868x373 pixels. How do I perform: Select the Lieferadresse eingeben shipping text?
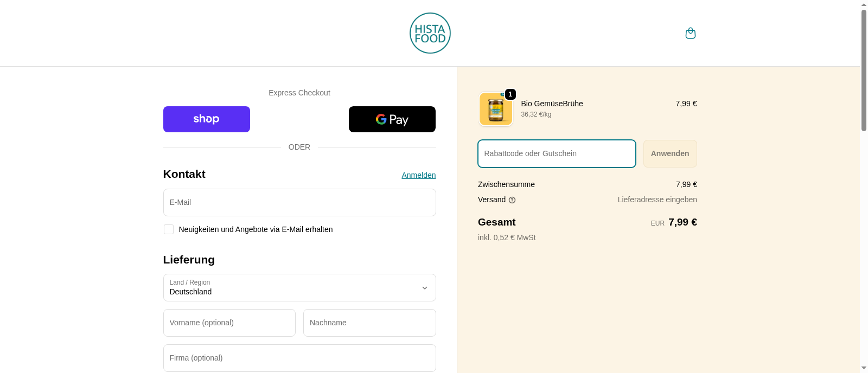pos(656,200)
